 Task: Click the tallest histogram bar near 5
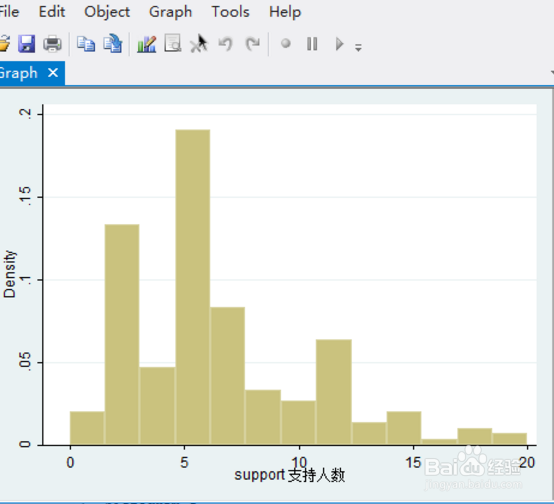click(x=193, y=287)
